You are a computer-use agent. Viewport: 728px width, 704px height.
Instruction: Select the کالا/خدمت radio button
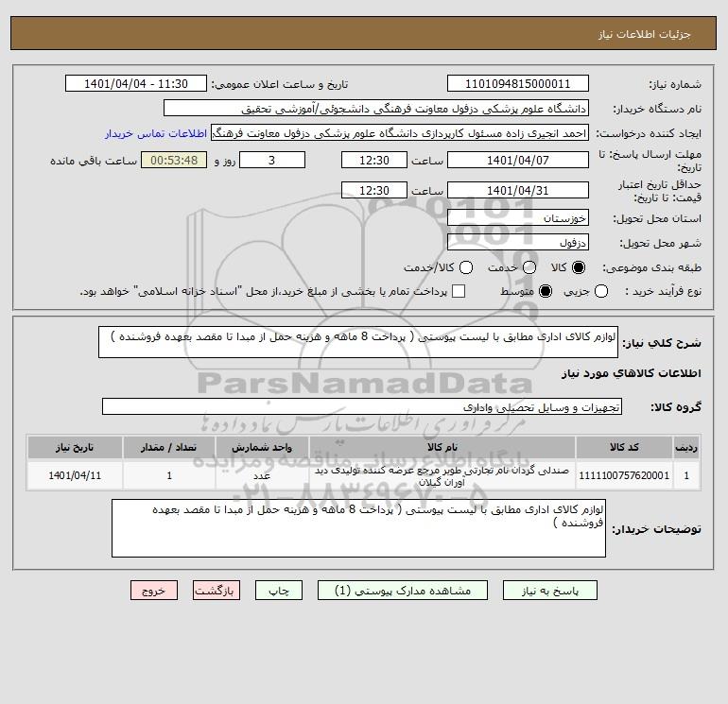[x=466, y=267]
